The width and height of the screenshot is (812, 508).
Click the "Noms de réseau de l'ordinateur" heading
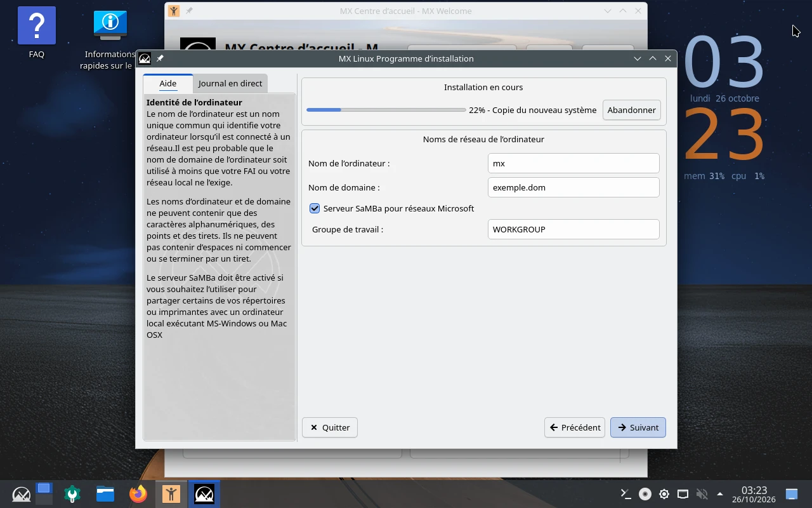pyautogui.click(x=483, y=139)
